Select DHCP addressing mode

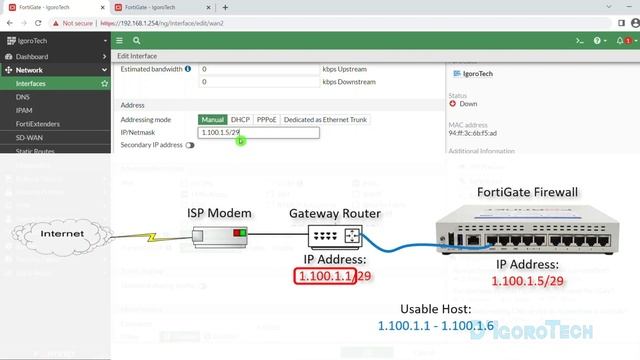(x=240, y=120)
